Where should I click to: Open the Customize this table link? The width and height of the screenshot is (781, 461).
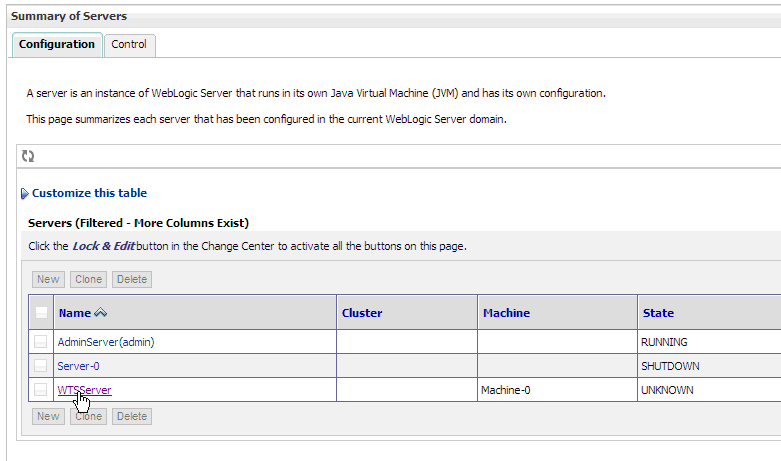tap(89, 193)
